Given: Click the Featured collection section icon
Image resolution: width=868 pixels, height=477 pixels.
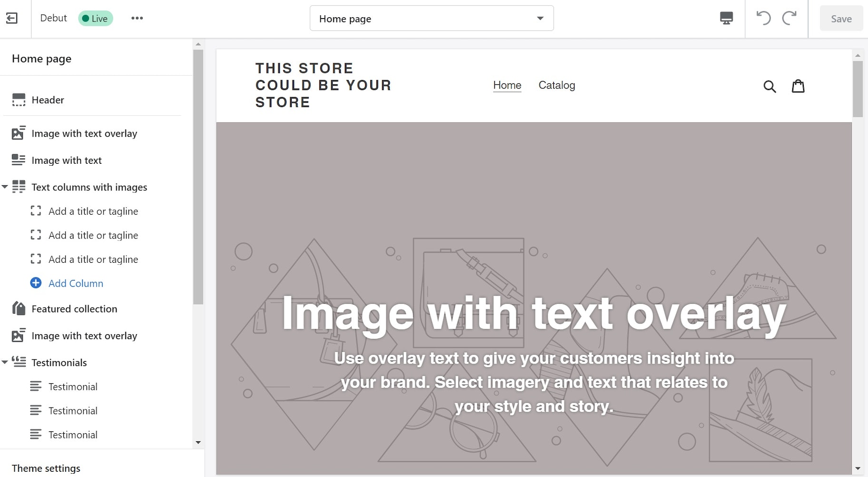Looking at the screenshot, I should point(19,309).
